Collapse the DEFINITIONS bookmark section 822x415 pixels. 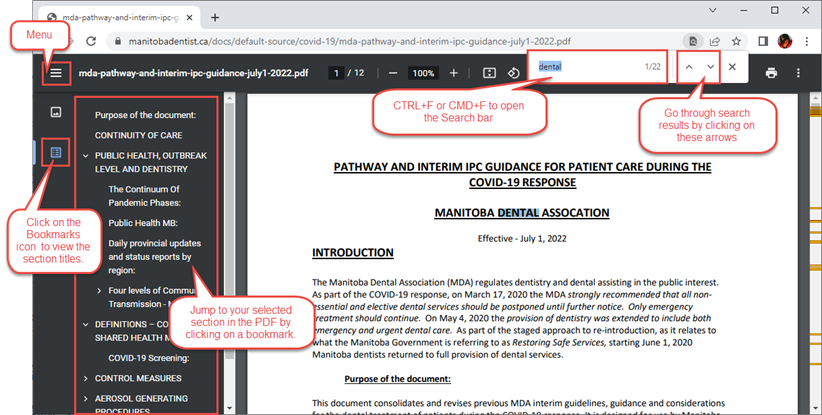(86, 324)
